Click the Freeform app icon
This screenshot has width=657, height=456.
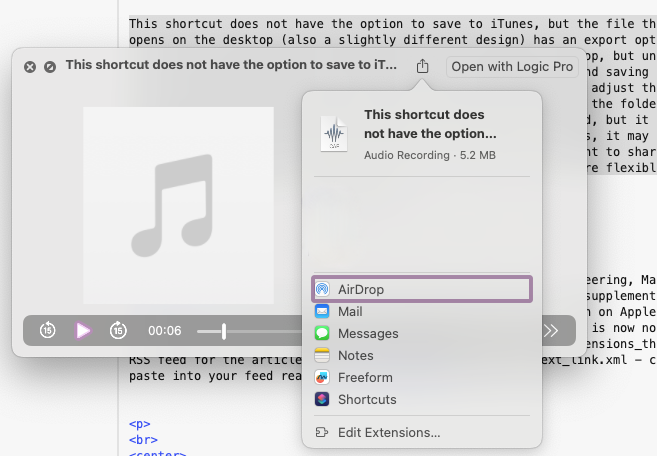click(322, 377)
